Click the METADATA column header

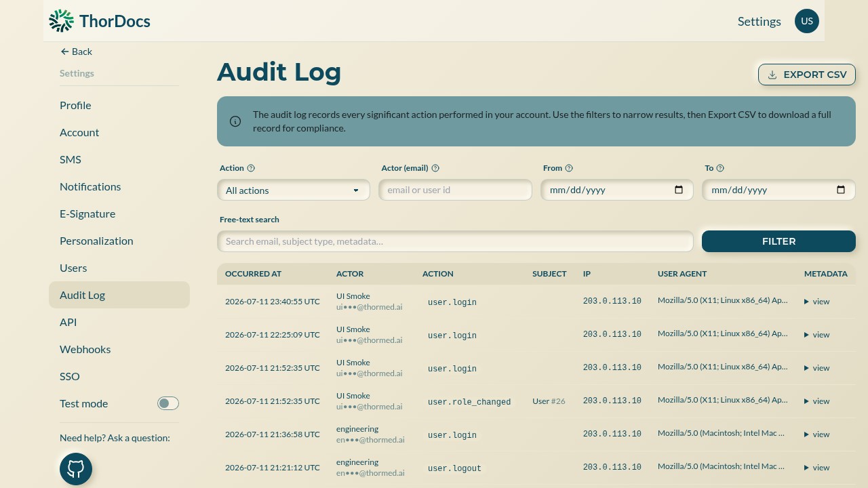826,274
